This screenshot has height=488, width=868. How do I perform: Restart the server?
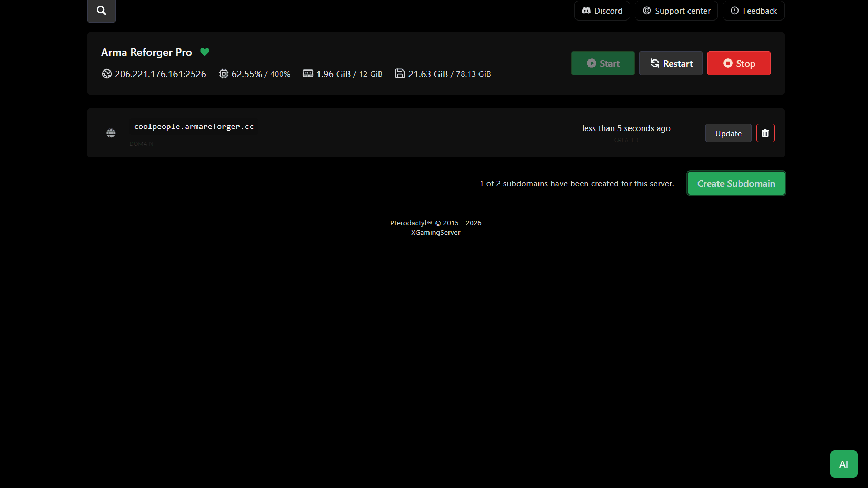(x=671, y=63)
